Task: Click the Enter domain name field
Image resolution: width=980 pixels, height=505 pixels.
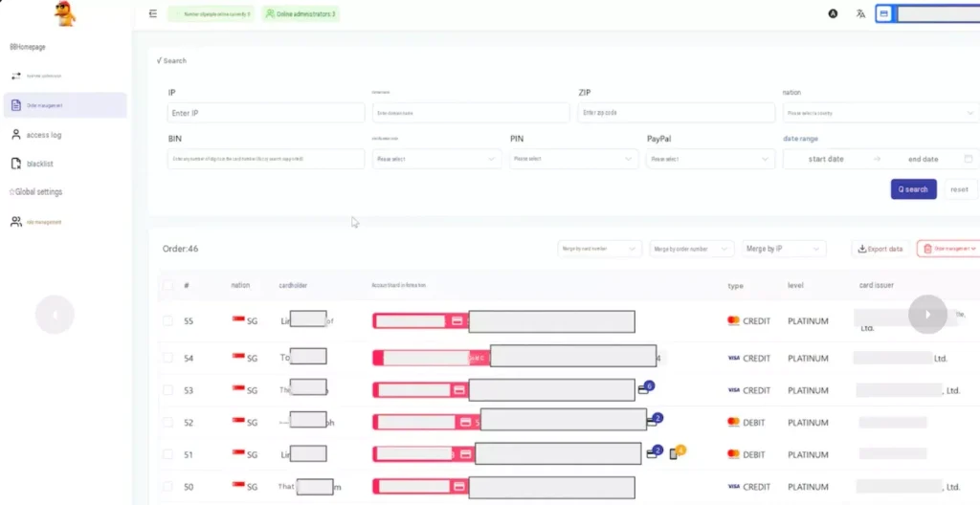Action: (x=471, y=113)
